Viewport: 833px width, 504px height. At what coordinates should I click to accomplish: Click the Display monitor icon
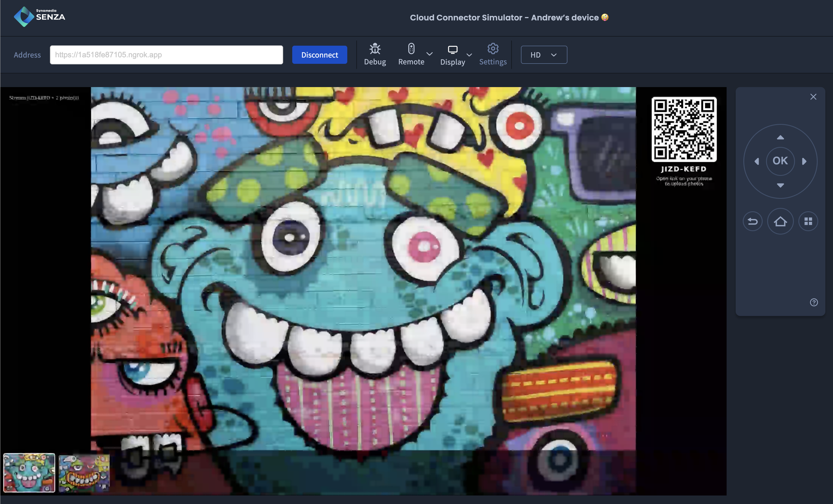(452, 50)
